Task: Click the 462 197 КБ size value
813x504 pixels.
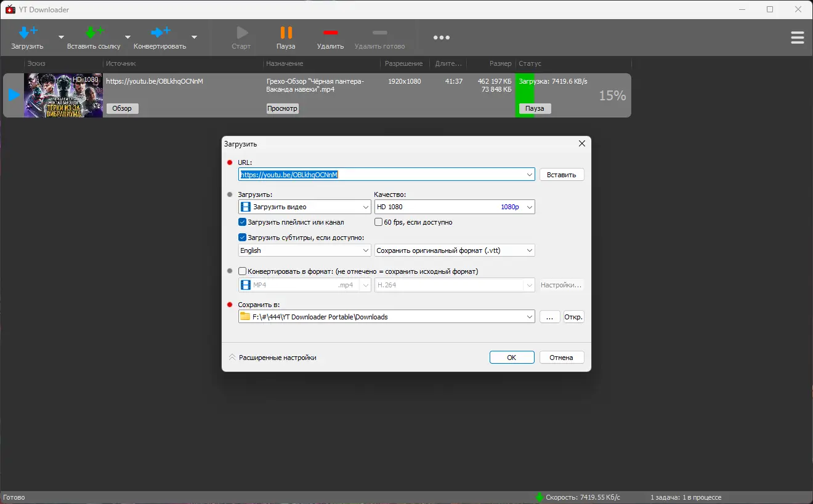Action: [x=495, y=81]
